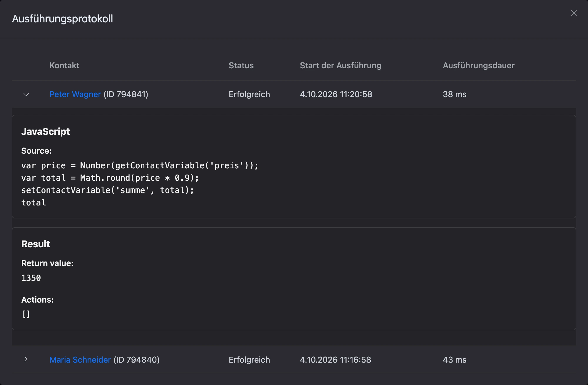Click the 4.10.2026 11:16:58 timestamp
Screen dimensions: 588x385
(335, 360)
